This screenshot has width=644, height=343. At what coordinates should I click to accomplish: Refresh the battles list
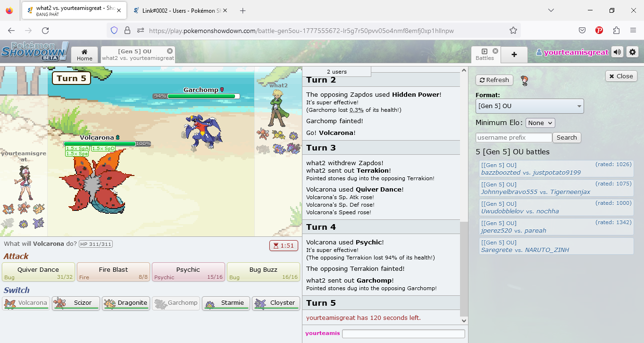(494, 80)
